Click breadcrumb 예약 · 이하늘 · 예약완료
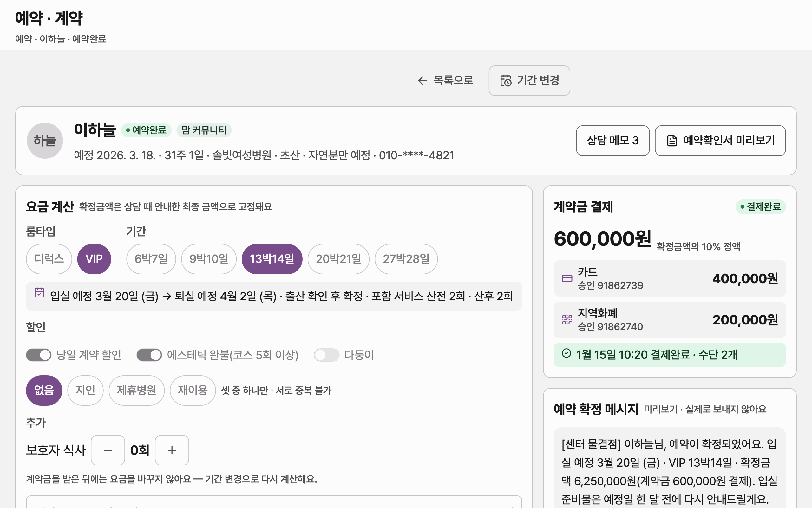812x508 pixels. [61, 39]
